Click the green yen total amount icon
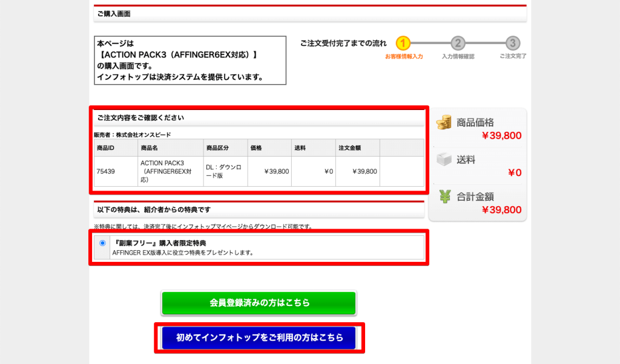Image resolution: width=620 pixels, height=364 pixels. pos(444,196)
